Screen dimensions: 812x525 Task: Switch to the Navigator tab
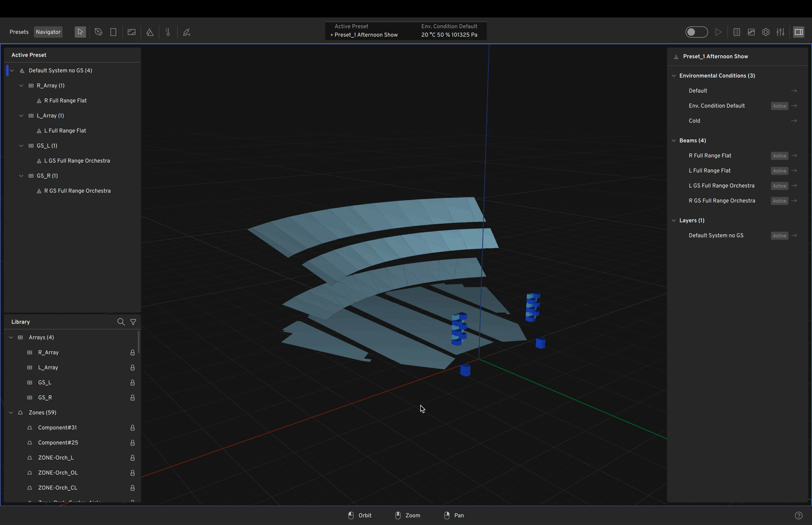48,32
